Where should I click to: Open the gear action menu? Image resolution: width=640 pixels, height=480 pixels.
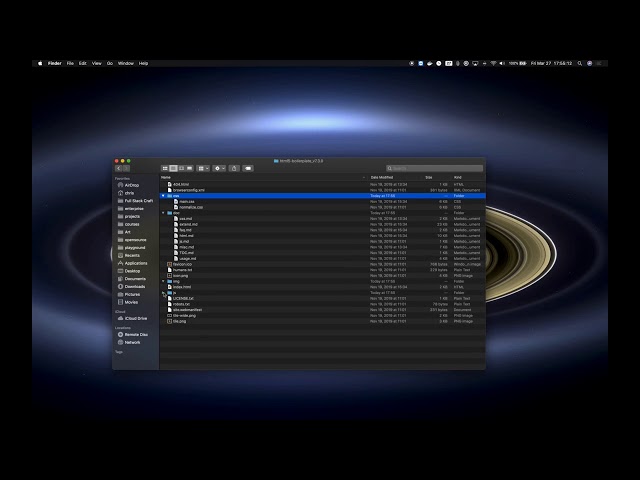coord(219,168)
